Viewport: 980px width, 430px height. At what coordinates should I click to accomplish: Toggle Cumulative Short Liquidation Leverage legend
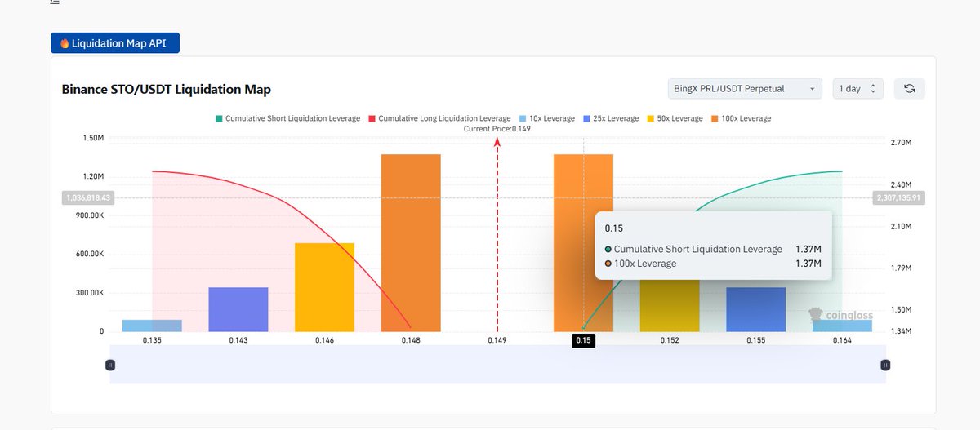pyautogui.click(x=287, y=118)
